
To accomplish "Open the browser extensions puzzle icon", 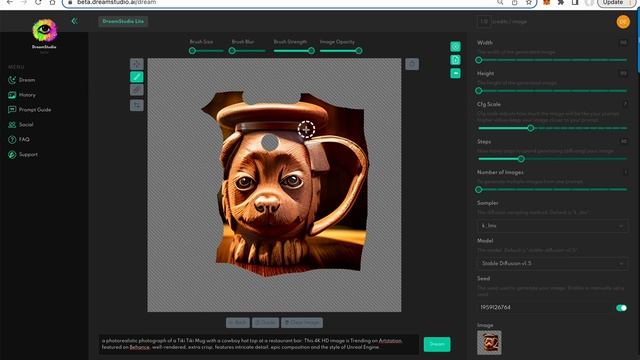I will [x=561, y=2].
